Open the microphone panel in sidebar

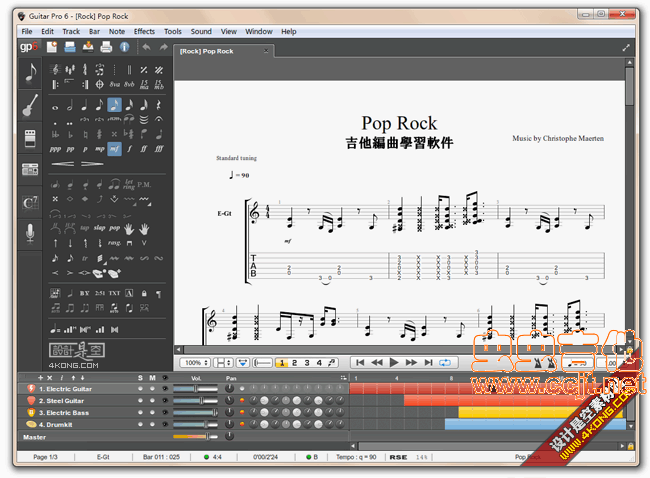click(x=30, y=233)
